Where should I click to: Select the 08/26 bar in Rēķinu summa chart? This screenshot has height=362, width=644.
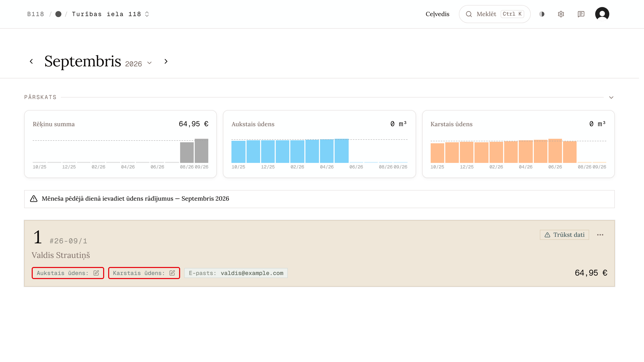click(x=187, y=153)
